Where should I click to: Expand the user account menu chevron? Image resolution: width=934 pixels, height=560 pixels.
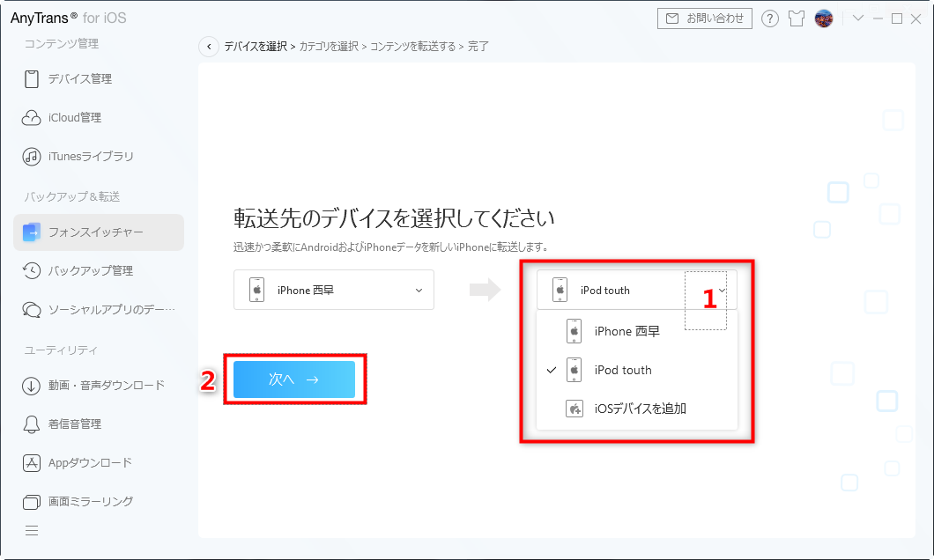click(858, 18)
